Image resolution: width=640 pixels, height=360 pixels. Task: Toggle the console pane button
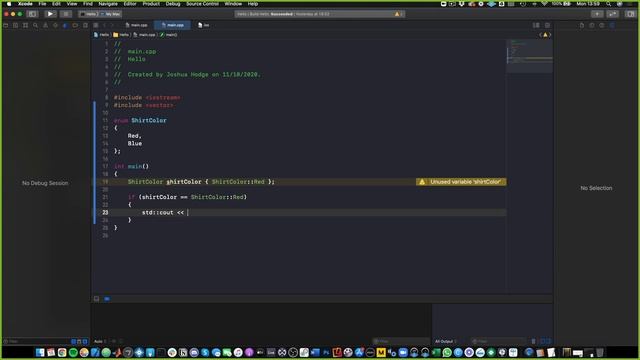click(x=549, y=341)
